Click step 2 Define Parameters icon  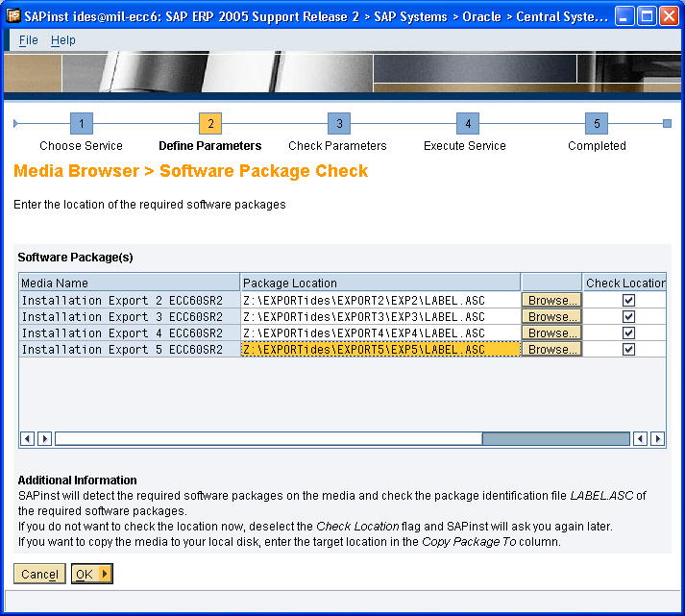click(x=209, y=124)
